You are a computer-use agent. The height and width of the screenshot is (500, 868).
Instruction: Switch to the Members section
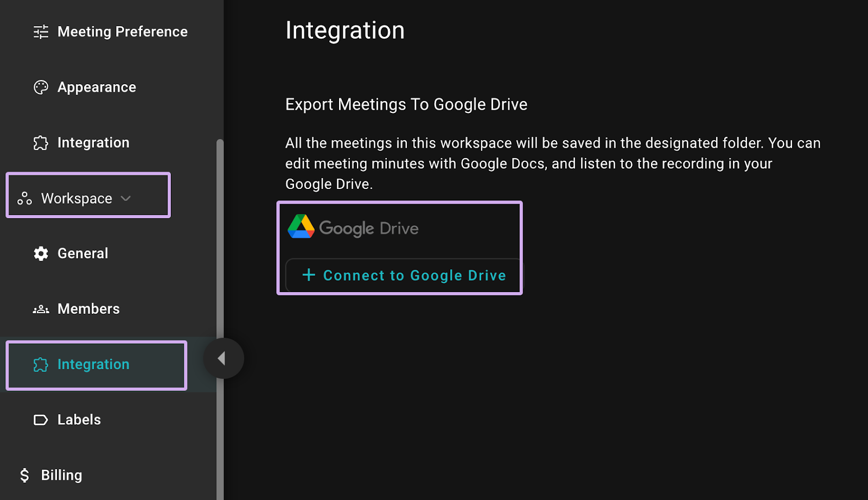(x=88, y=309)
